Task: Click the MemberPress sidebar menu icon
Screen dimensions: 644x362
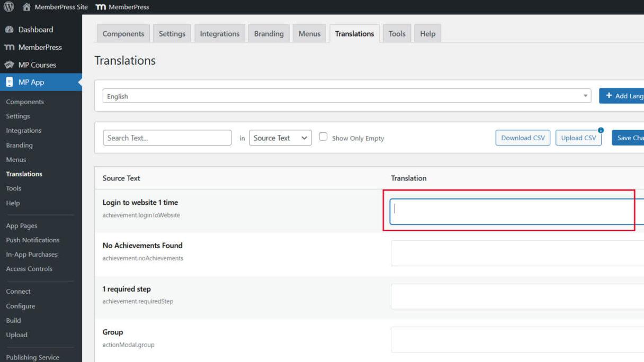Action: [9, 47]
